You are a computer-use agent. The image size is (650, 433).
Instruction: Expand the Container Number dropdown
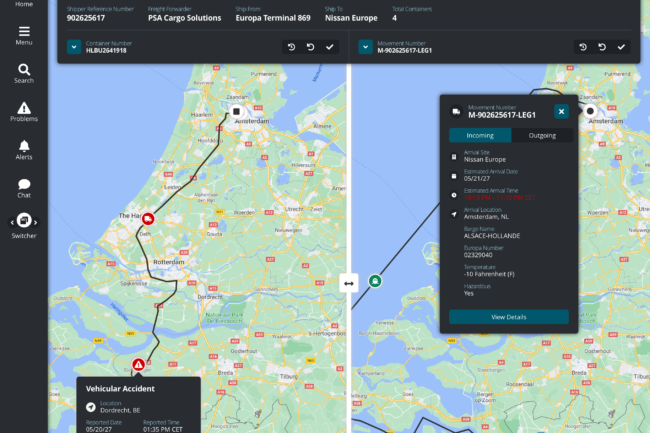coord(74,47)
